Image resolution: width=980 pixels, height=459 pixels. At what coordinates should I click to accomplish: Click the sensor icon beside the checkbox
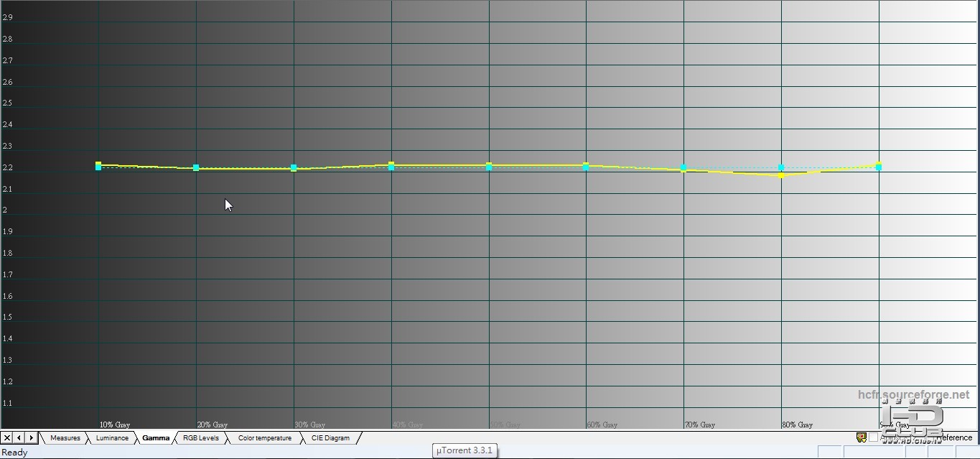coord(861,437)
